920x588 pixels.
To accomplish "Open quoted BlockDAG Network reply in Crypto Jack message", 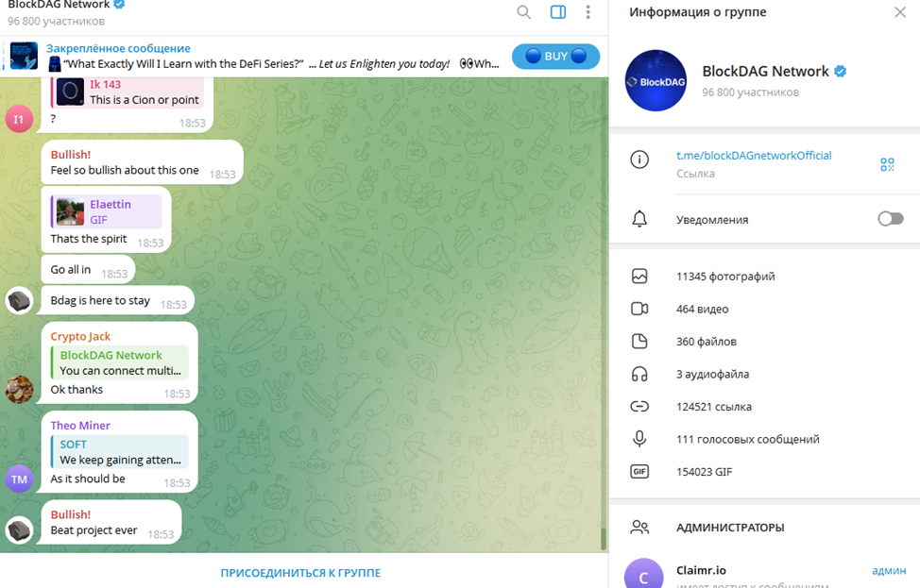I will click(120, 362).
